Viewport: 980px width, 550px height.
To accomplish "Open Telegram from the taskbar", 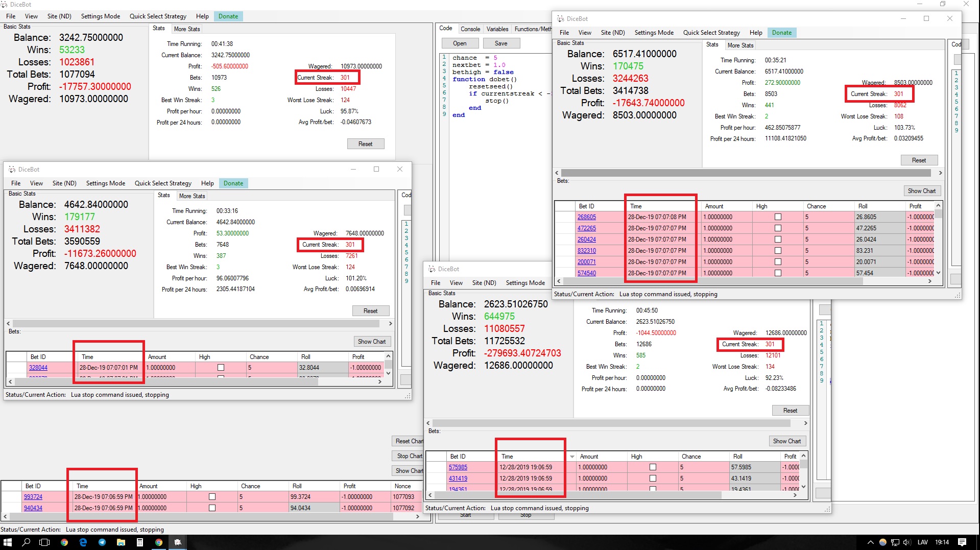I will pyautogui.click(x=102, y=542).
